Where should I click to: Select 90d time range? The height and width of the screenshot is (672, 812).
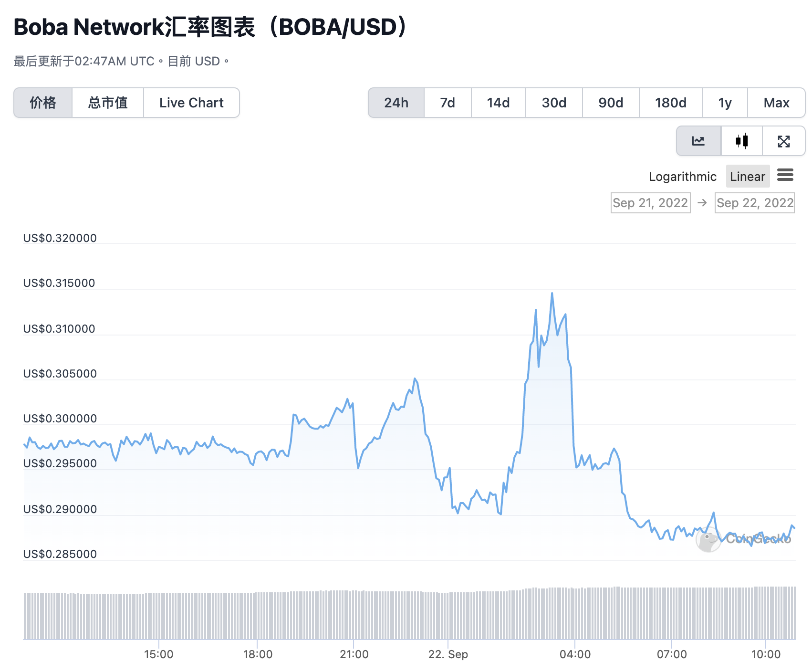[611, 103]
